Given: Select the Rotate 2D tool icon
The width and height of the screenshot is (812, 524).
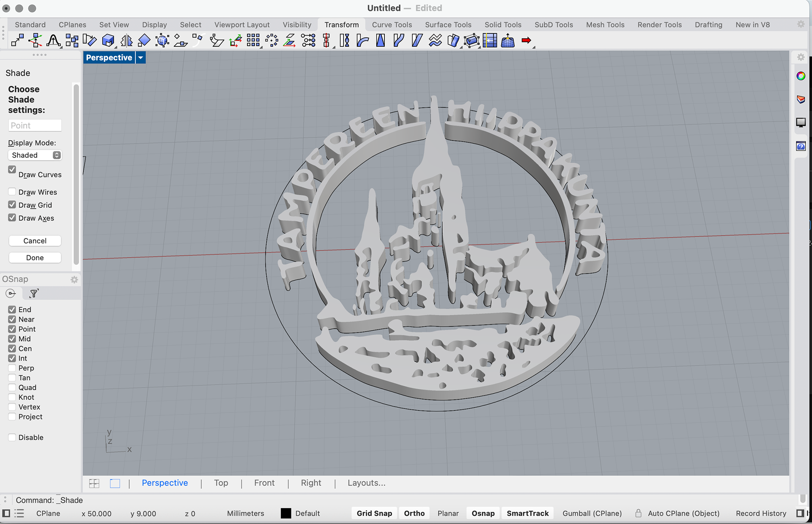Looking at the screenshot, I should point(90,41).
